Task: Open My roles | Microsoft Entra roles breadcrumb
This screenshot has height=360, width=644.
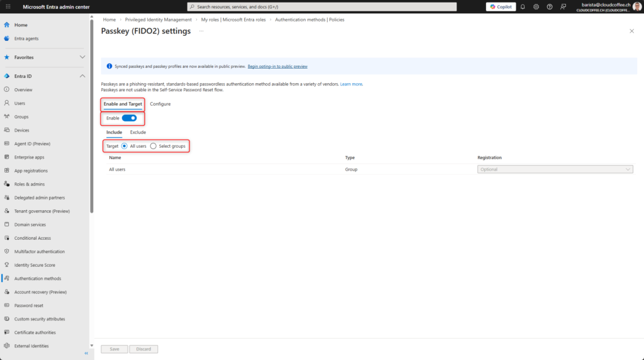Action: pyautogui.click(x=233, y=20)
